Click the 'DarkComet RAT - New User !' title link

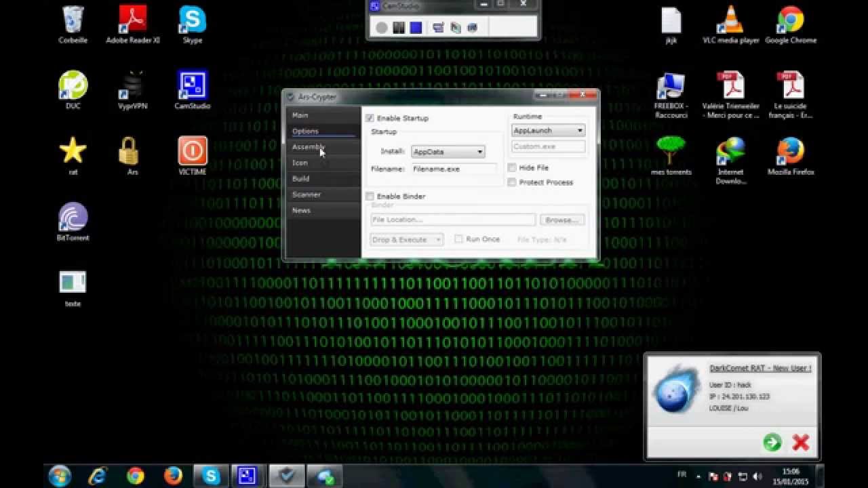[x=760, y=368]
